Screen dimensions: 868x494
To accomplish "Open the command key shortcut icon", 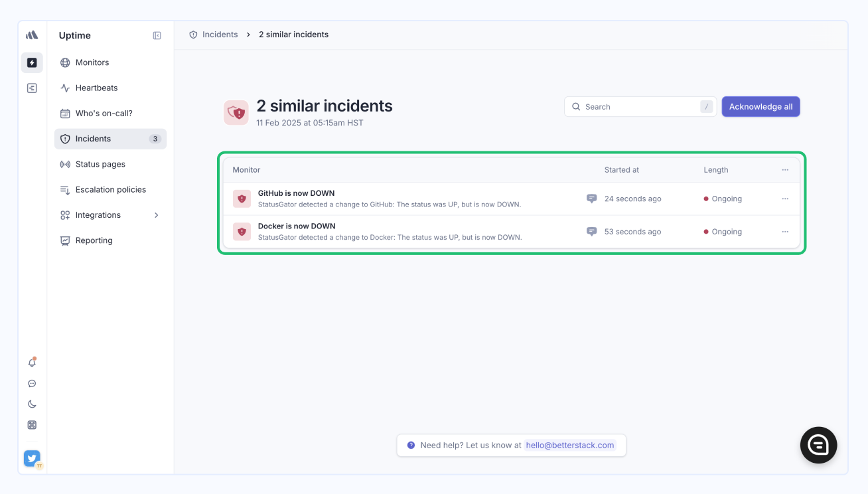I will click(x=32, y=425).
